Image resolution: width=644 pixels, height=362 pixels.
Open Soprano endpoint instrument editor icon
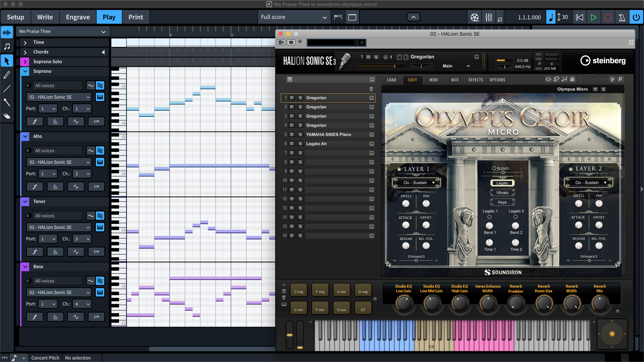[100, 97]
